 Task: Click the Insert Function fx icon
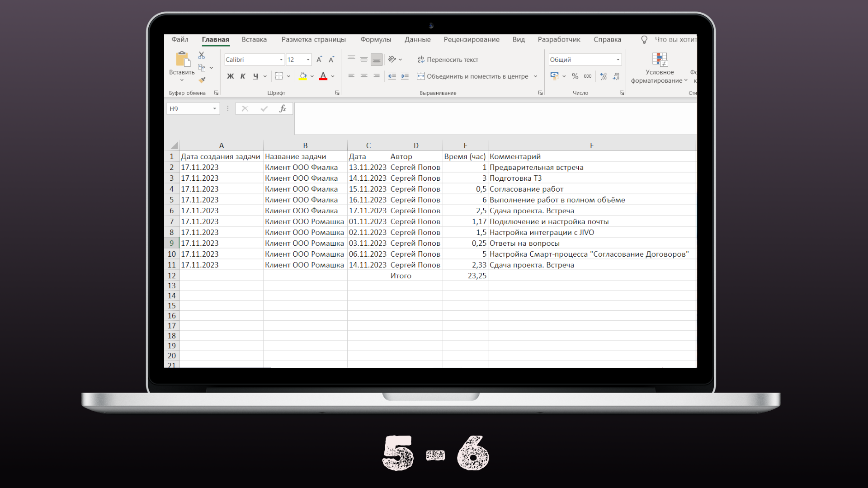283,109
